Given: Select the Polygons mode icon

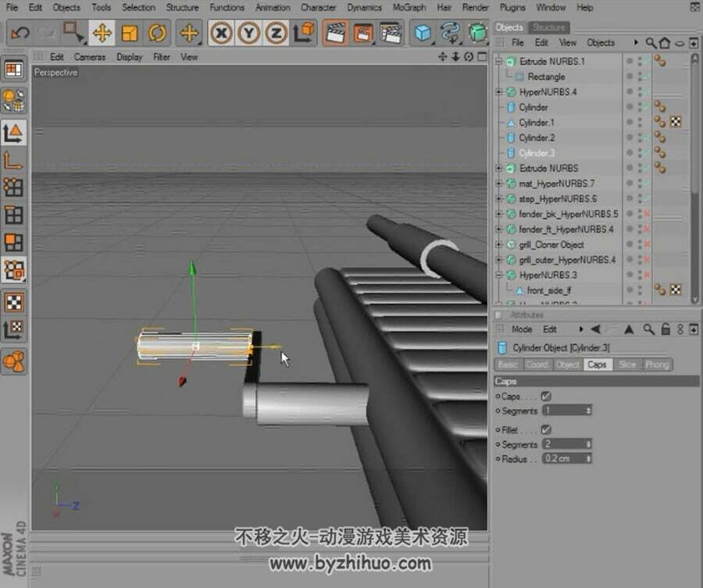Looking at the screenshot, I should (x=13, y=242).
